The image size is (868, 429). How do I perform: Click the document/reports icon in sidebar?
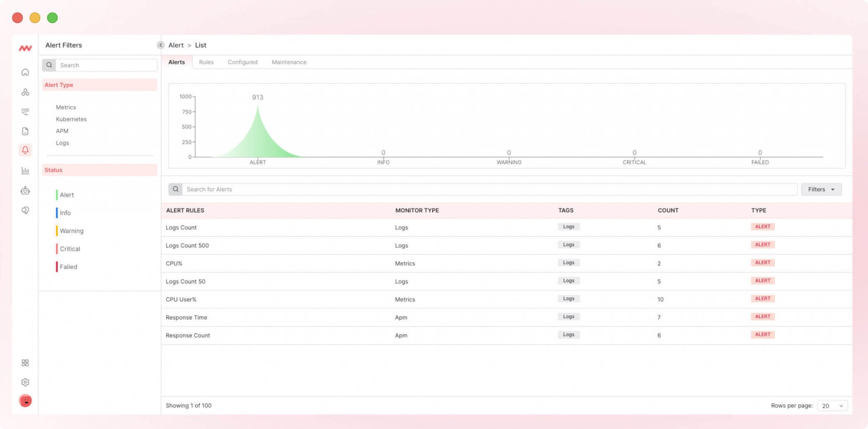(25, 131)
